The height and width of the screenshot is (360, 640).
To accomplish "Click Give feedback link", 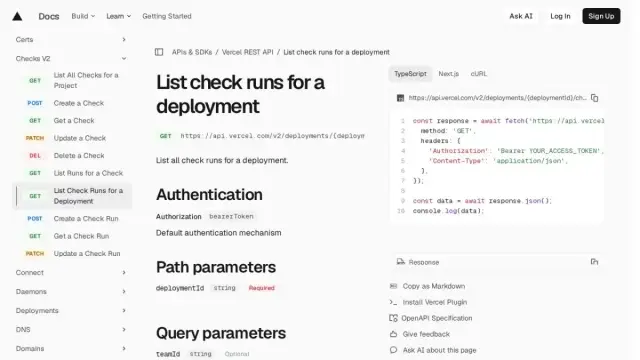I will pos(426,334).
